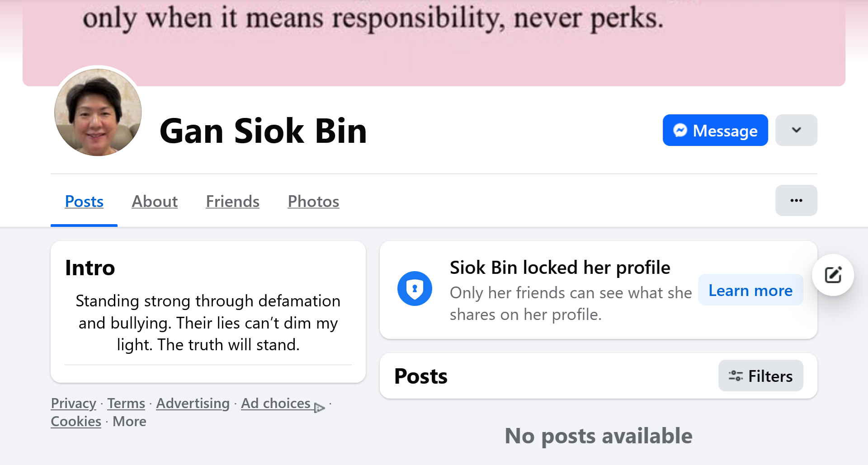
Task: Open the Cookies link
Action: click(x=76, y=421)
